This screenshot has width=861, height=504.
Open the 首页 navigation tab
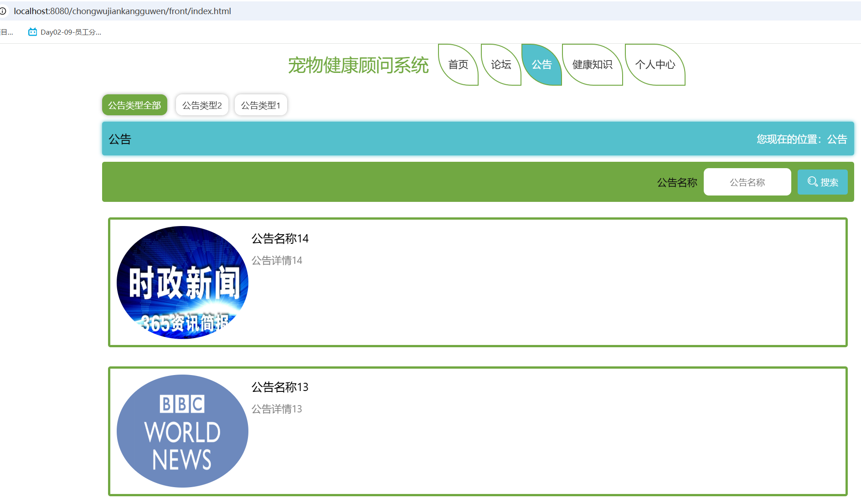(x=458, y=65)
